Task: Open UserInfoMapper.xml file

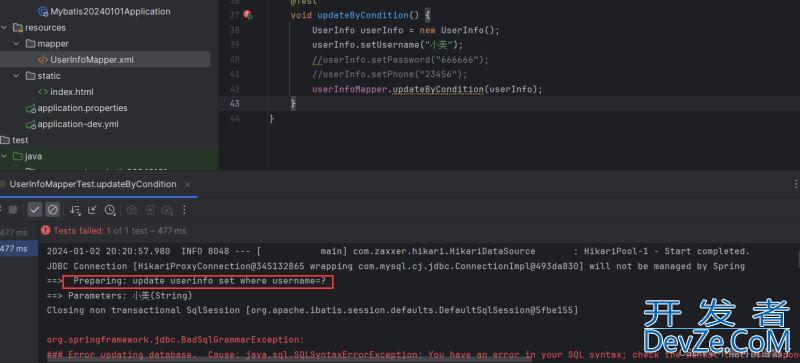Action: 92,60
